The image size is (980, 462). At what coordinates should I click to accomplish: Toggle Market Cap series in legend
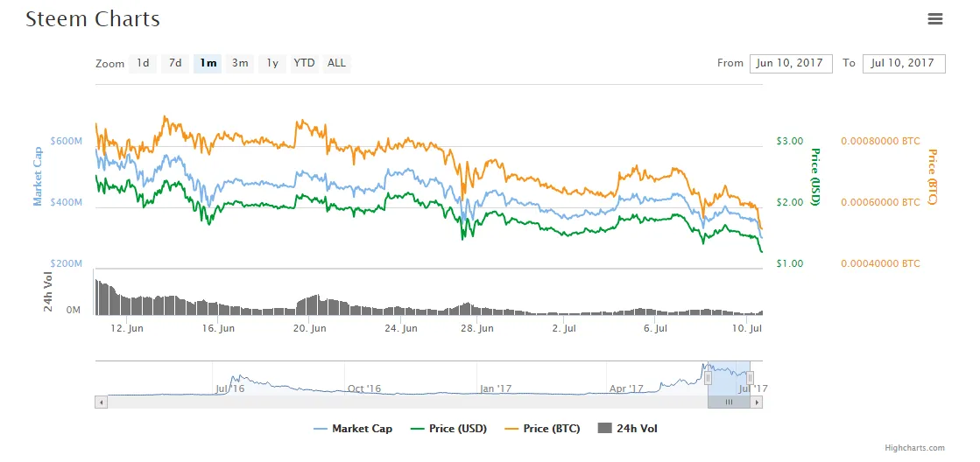(353, 428)
